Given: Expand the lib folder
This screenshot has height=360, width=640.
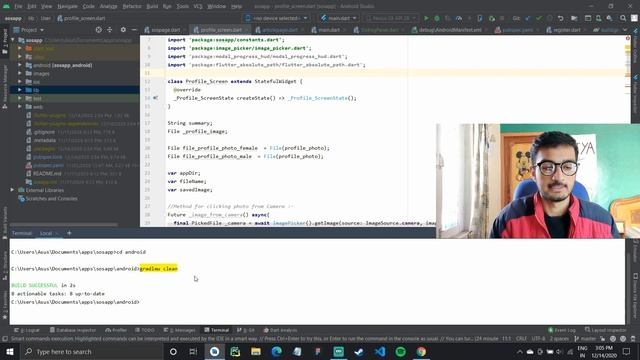Looking at the screenshot, I should [20, 90].
